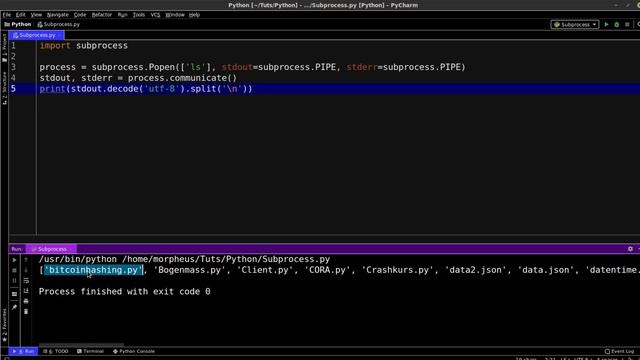This screenshot has width=640, height=360.
Task: Stop execution with the top toolbar stop icon
Action: click(x=627, y=24)
